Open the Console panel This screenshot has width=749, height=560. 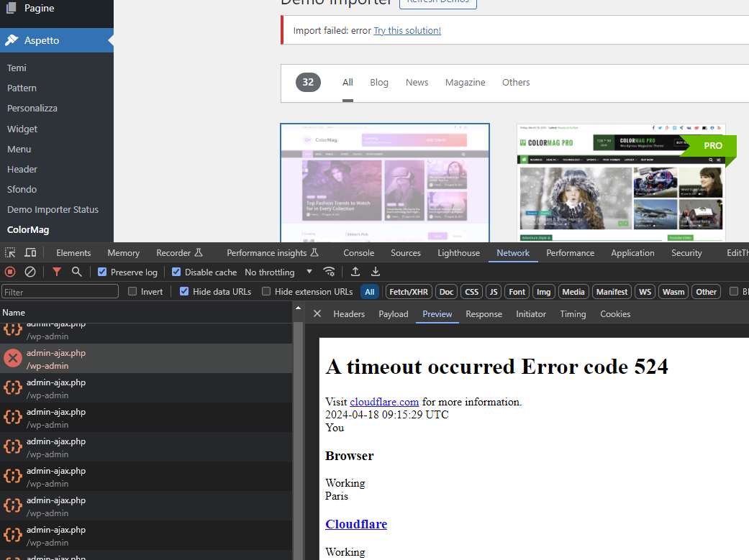pyautogui.click(x=359, y=252)
